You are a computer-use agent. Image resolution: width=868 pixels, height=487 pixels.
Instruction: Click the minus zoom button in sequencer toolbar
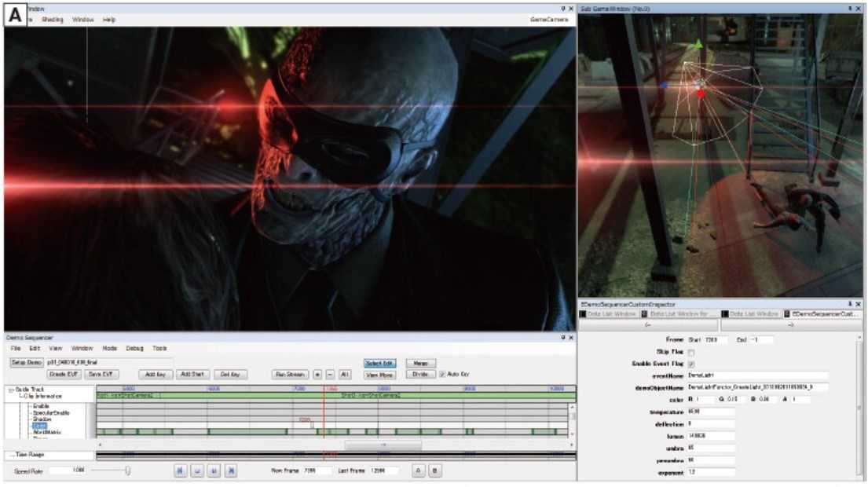point(330,375)
